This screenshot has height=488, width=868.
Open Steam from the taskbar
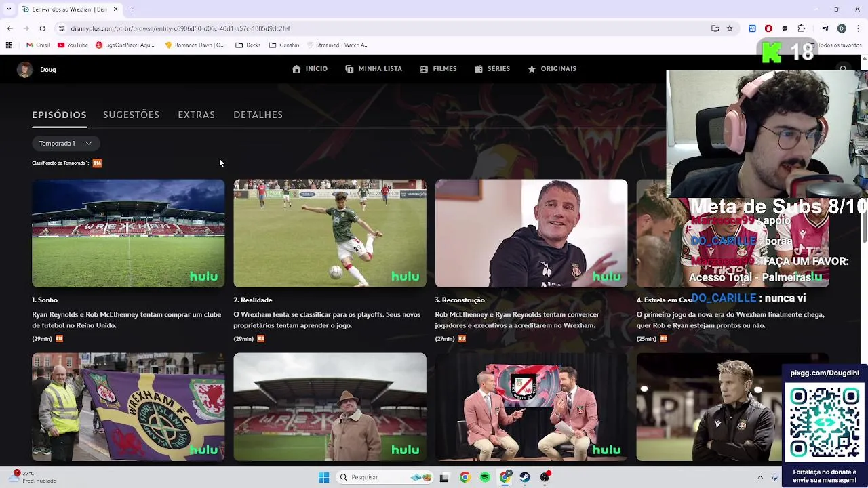525,477
